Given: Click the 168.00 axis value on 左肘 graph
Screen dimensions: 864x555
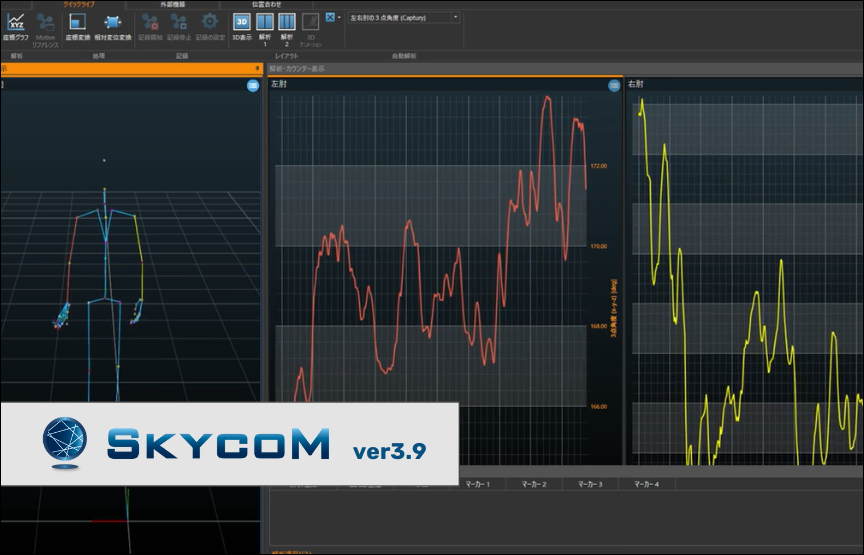Looking at the screenshot, I should click(x=598, y=326).
